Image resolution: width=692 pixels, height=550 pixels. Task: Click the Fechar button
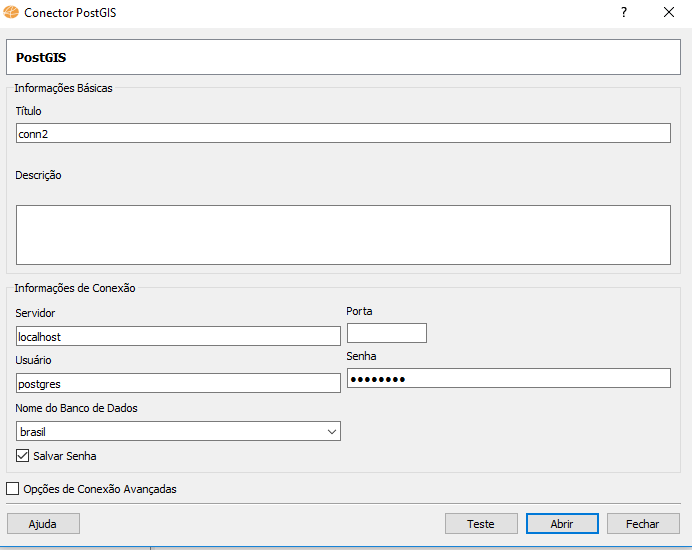pos(643,524)
